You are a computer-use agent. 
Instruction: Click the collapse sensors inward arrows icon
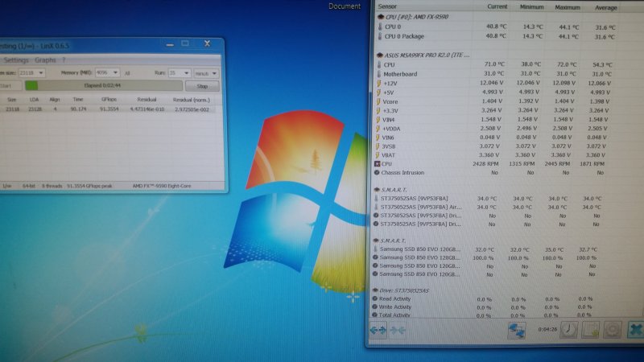pyautogui.click(x=398, y=330)
